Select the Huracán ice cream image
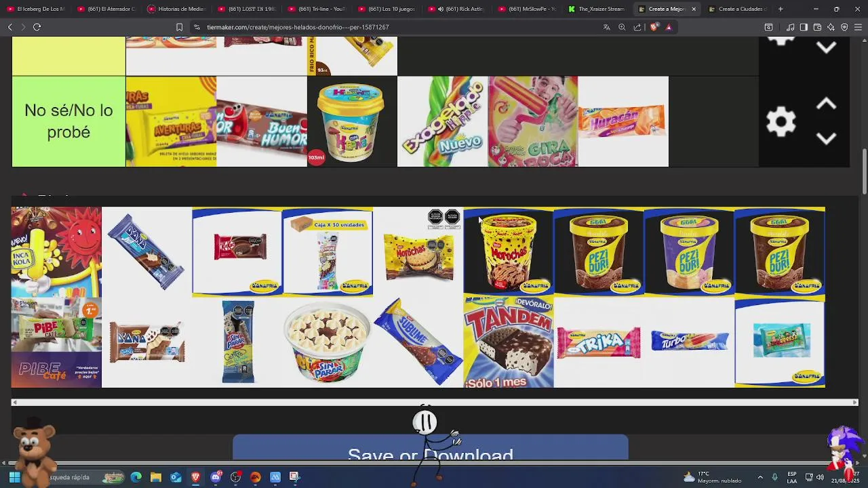Image resolution: width=868 pixels, height=488 pixels. click(623, 121)
